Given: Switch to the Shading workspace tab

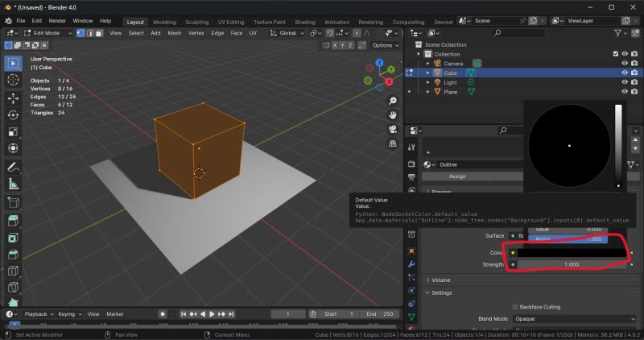Looking at the screenshot, I should pos(305,23).
